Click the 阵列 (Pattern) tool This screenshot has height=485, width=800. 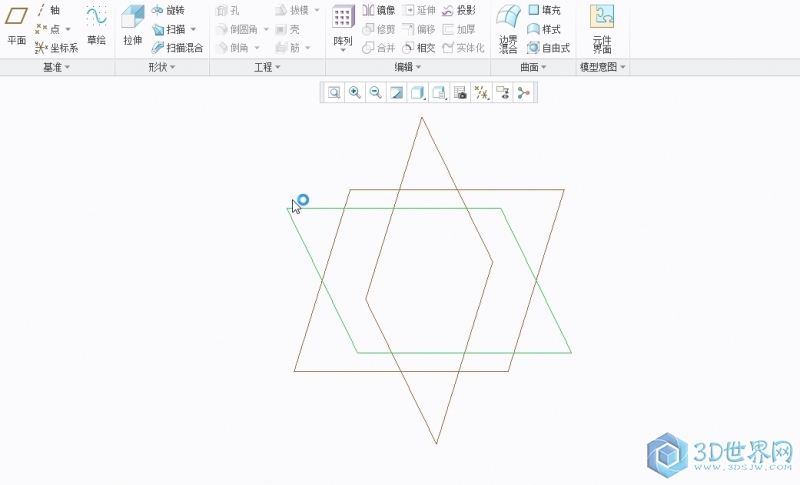tap(343, 28)
